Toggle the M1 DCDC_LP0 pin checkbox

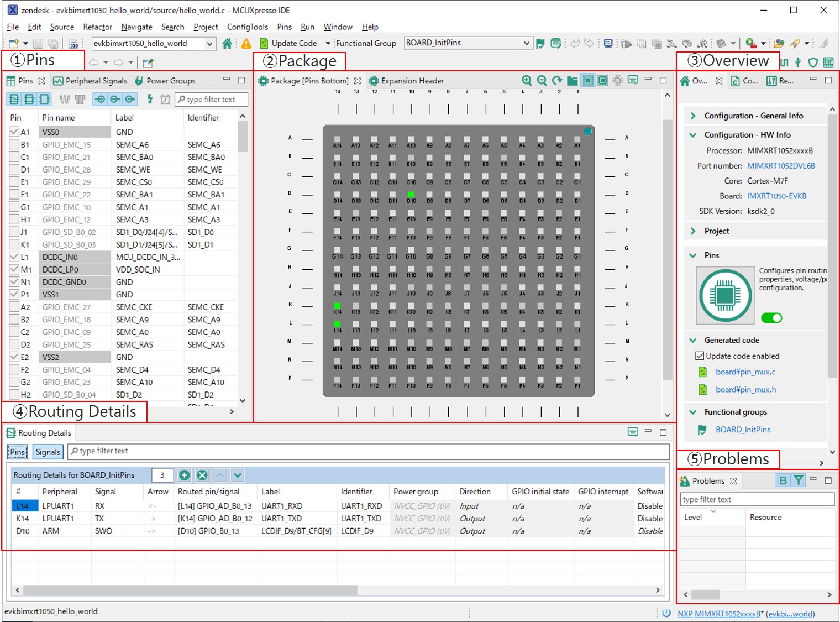pos(14,269)
